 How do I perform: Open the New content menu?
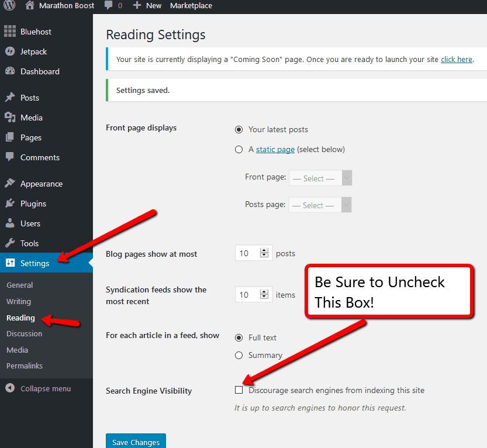pos(154,6)
